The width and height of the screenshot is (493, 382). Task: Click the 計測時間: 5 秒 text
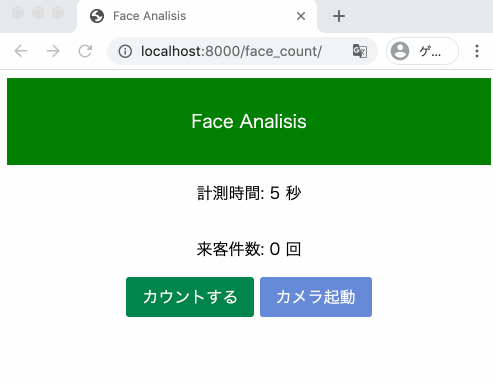249,193
